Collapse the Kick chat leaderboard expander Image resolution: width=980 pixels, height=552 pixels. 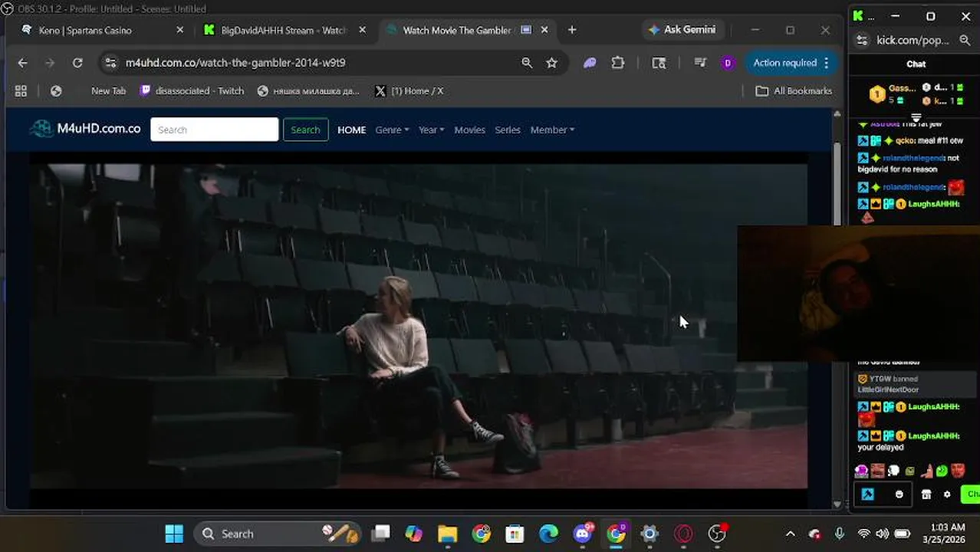coord(916,117)
